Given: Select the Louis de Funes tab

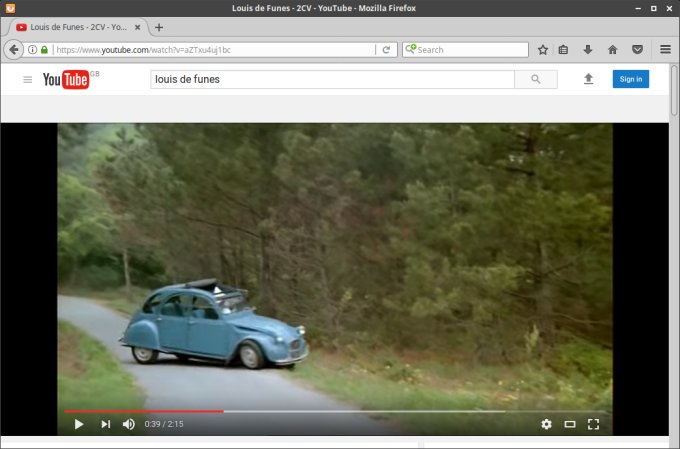Looking at the screenshot, I should coord(78,27).
